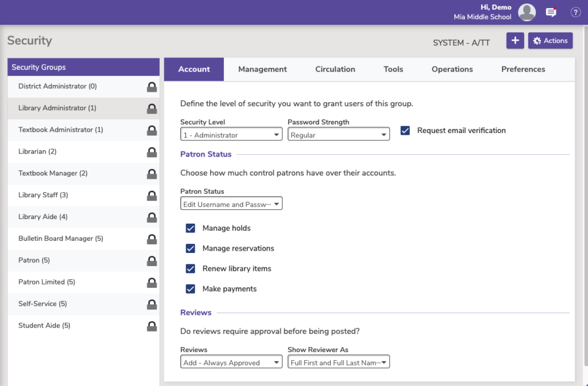Click lock icon beside Librarian group
Viewport: 588px width, 386px height.
[x=152, y=152]
